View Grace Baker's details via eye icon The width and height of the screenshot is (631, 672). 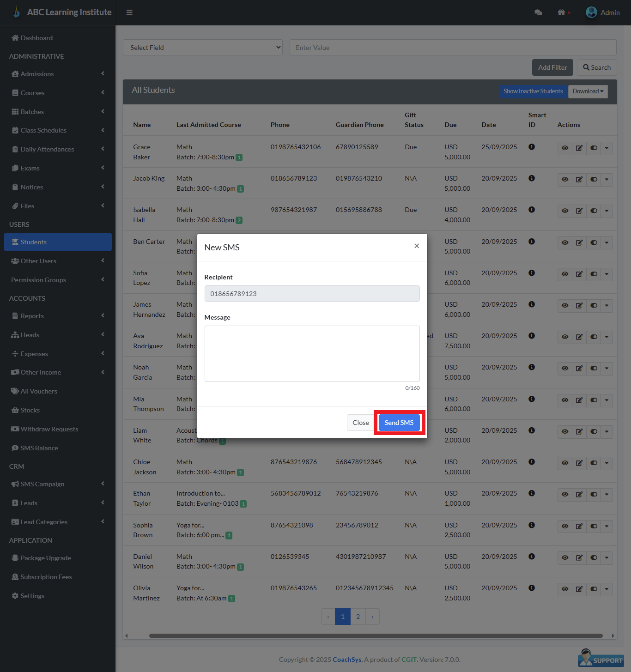(x=564, y=148)
